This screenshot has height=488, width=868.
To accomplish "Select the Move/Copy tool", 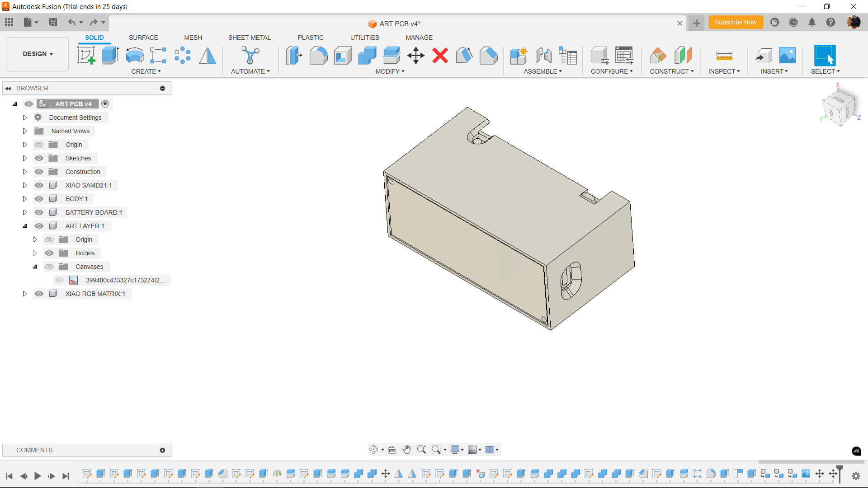I will (x=415, y=56).
